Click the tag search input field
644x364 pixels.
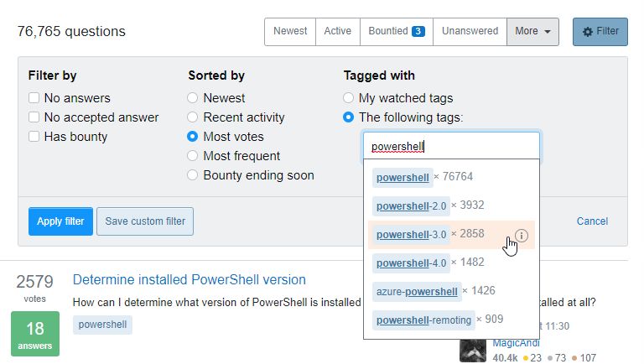[x=451, y=146]
